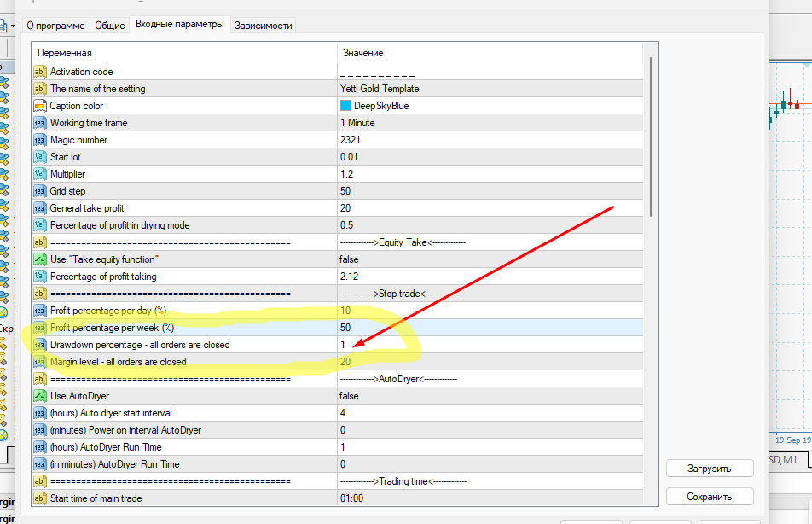Click the Start time of main trade icon
Screen dimensions: 812x524
coord(39,498)
